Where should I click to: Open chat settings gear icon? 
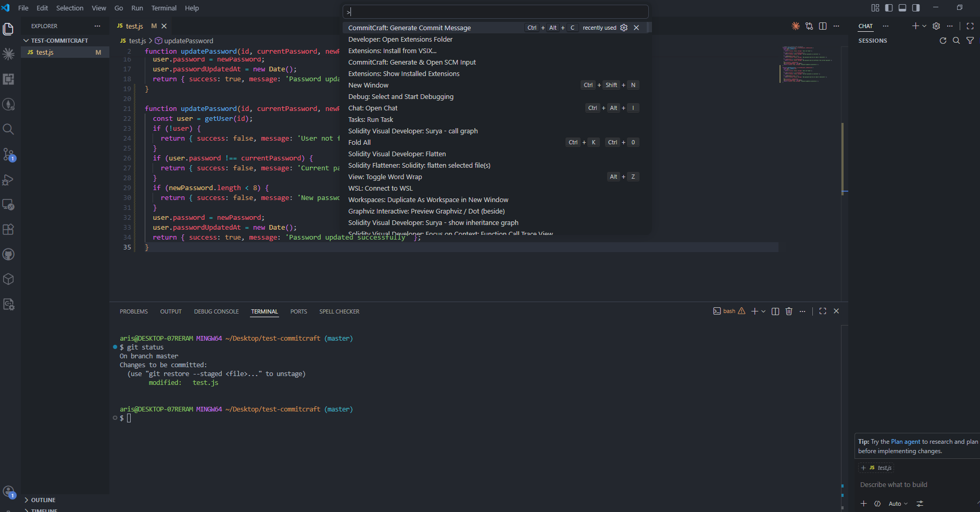(x=936, y=26)
